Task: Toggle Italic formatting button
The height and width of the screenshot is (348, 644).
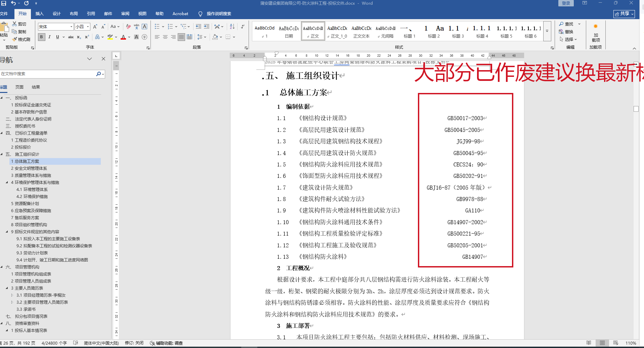Action: pyautogui.click(x=49, y=37)
